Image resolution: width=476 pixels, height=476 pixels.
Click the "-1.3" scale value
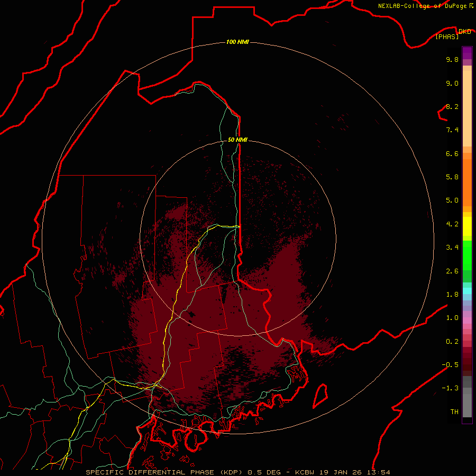pos(450,388)
